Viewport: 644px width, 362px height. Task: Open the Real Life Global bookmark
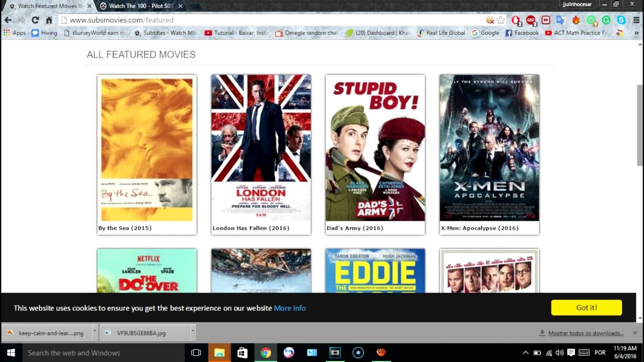(x=441, y=33)
